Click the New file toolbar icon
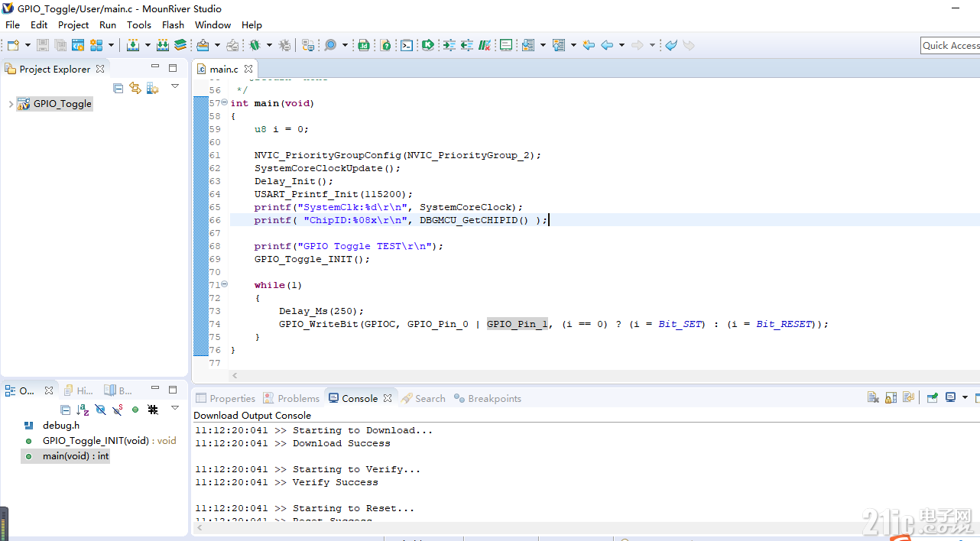 (x=13, y=45)
